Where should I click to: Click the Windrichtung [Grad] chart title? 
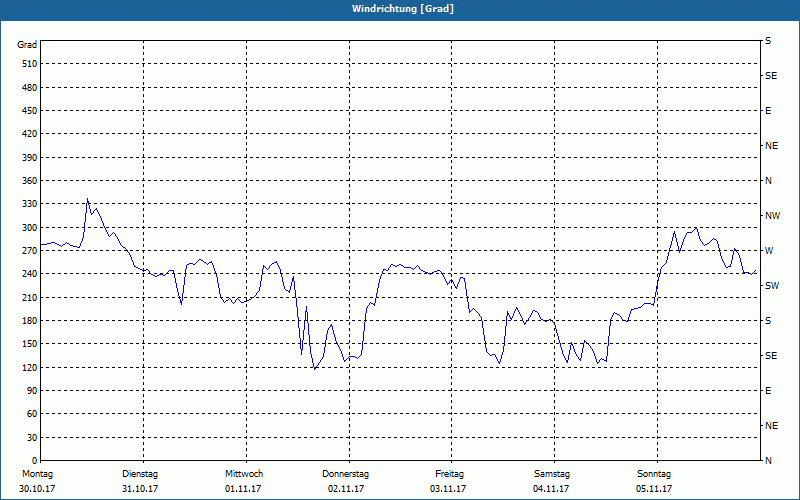point(403,9)
